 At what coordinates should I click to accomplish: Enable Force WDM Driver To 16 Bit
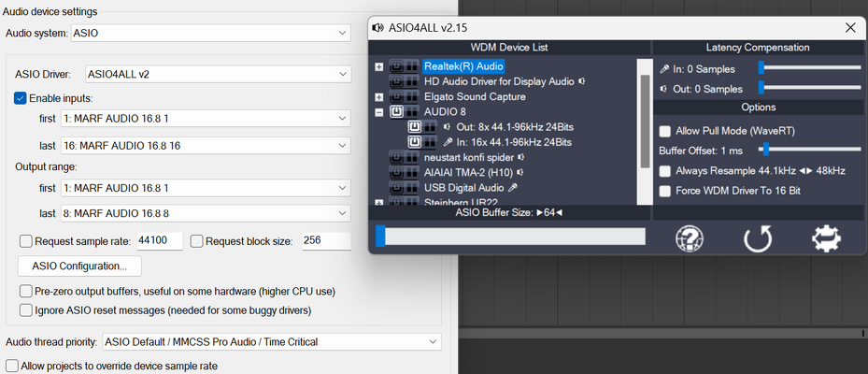click(665, 191)
